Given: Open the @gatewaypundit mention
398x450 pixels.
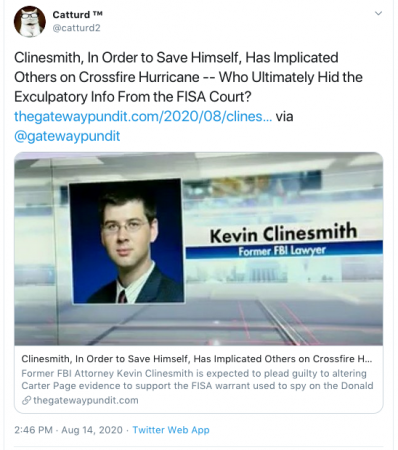Looking at the screenshot, I should (67, 136).
